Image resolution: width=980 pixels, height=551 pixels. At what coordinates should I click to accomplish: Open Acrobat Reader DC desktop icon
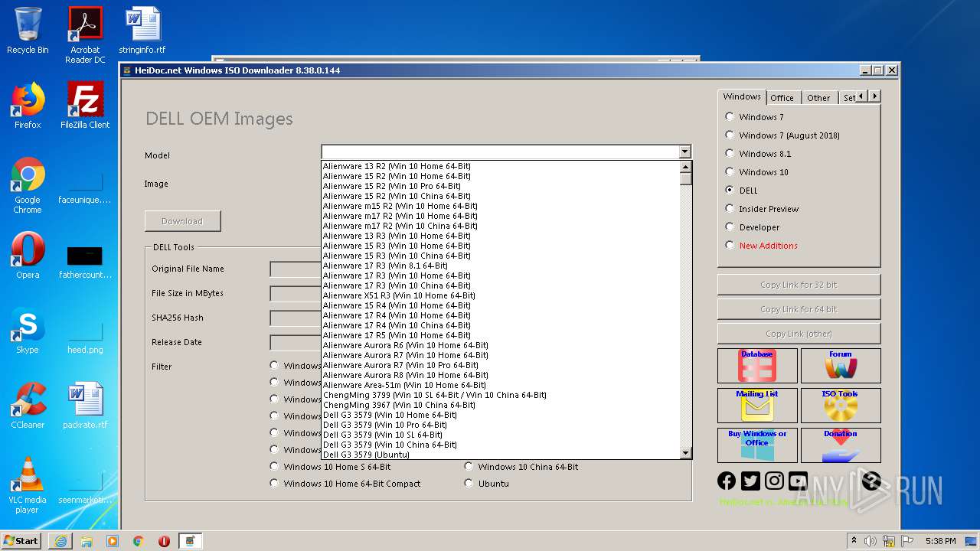(x=85, y=34)
